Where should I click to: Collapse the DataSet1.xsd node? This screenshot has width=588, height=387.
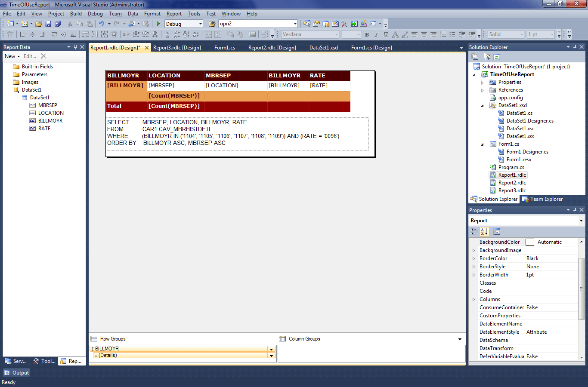tap(482, 105)
